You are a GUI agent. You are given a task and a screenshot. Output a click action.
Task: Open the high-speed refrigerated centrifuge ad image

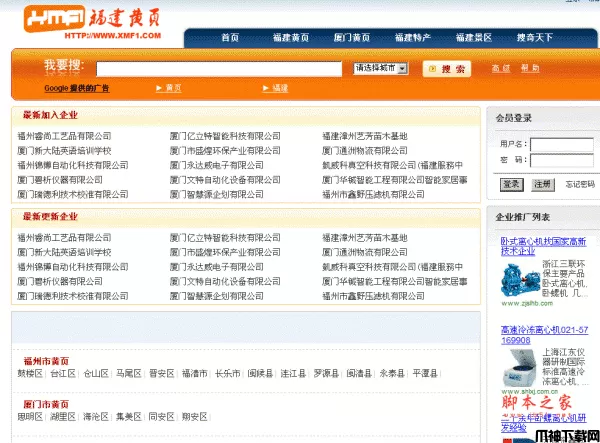(x=520, y=368)
